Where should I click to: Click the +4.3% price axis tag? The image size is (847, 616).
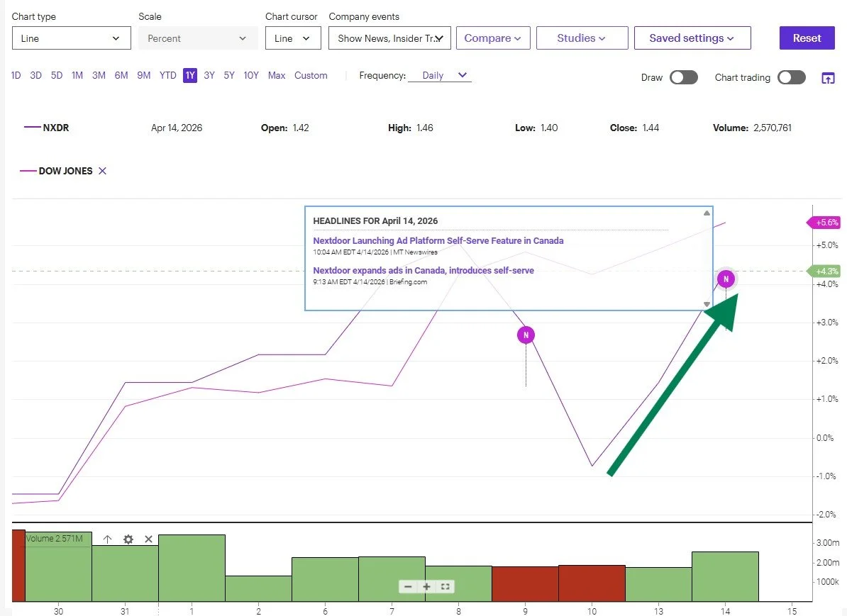(824, 271)
